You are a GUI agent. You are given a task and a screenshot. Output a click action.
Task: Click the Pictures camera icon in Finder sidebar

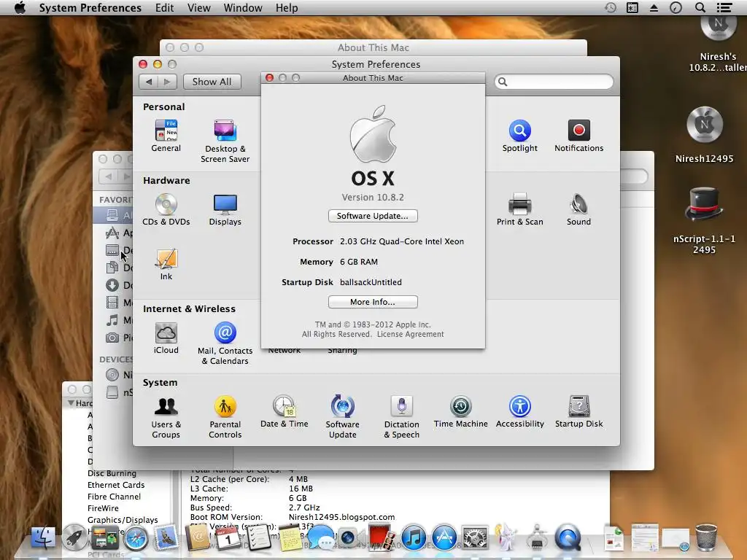point(112,338)
